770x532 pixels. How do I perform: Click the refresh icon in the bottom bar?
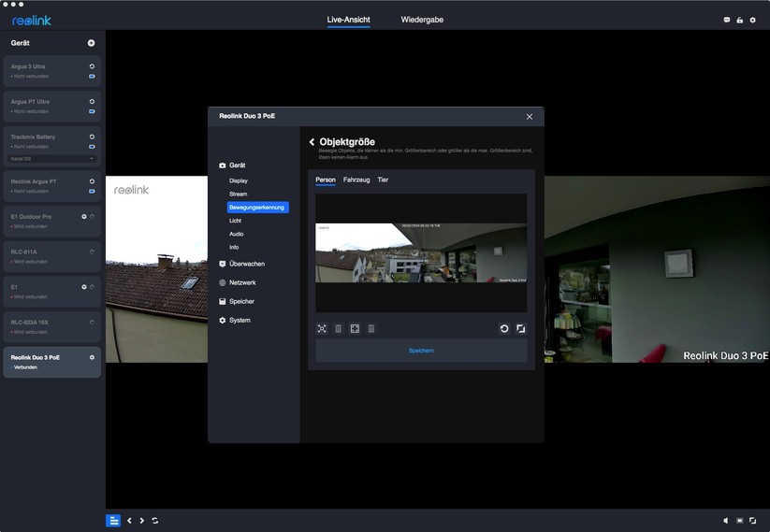[x=154, y=521]
